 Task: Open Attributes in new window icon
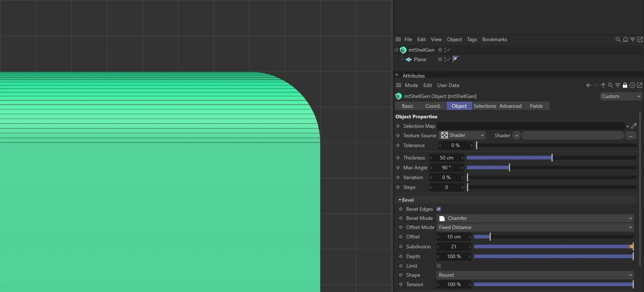[640, 85]
